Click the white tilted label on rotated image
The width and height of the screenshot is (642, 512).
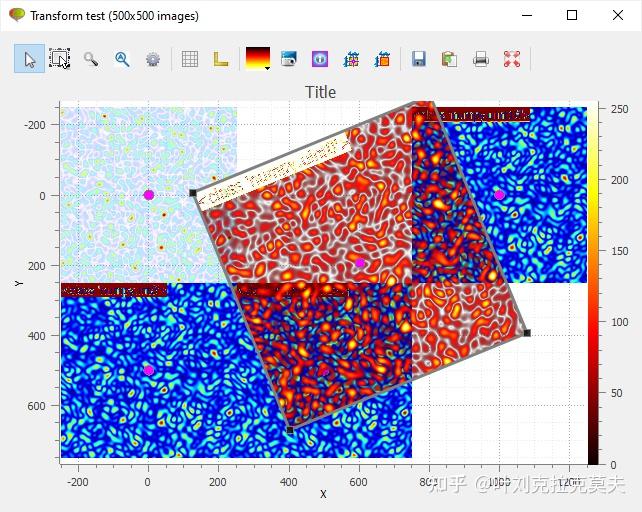[x=274, y=171]
